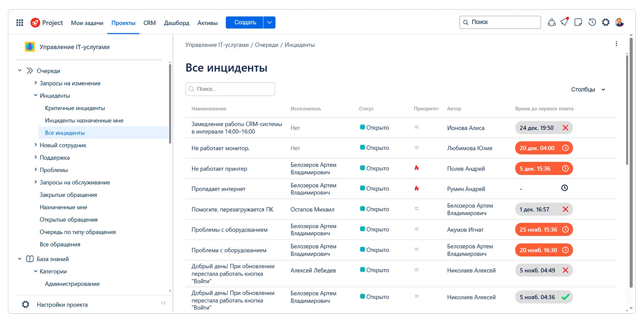Open the 'Очереди' breadcrumb link
The width and height of the screenshot is (644, 321).
(266, 45)
